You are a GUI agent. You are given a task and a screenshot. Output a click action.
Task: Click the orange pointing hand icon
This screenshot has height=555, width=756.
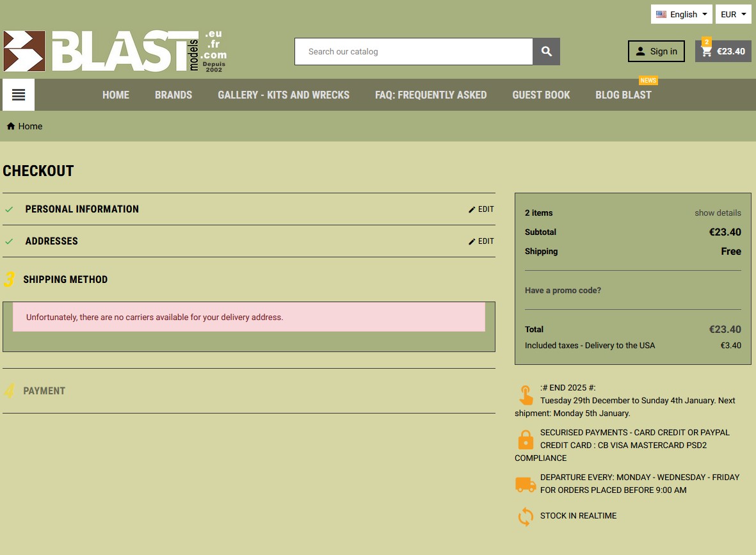tap(526, 395)
